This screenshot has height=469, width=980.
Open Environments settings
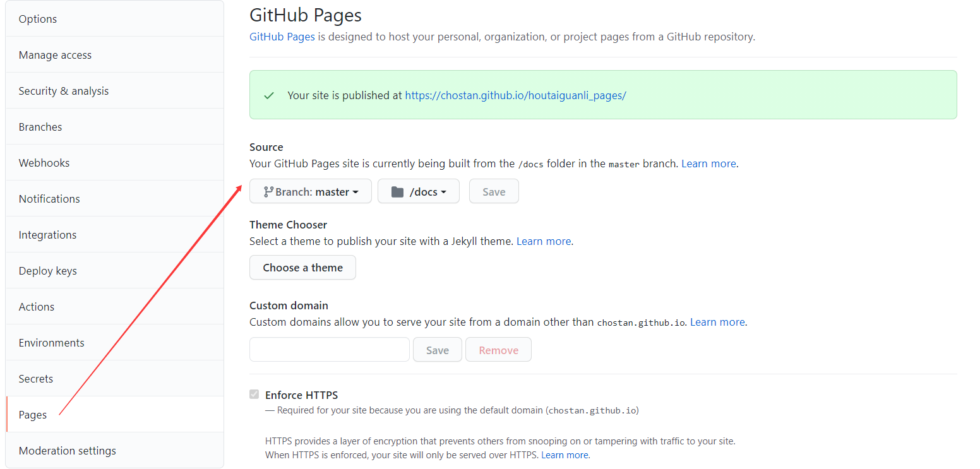(114, 343)
